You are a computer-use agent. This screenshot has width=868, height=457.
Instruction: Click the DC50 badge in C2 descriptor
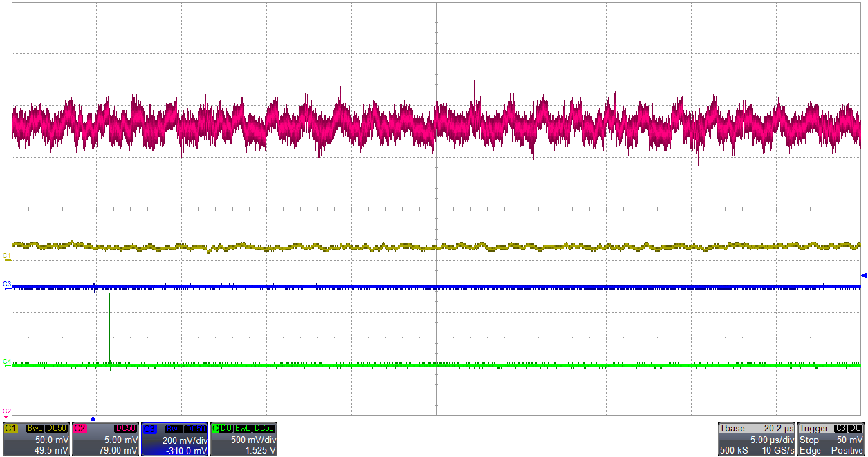[x=126, y=429]
